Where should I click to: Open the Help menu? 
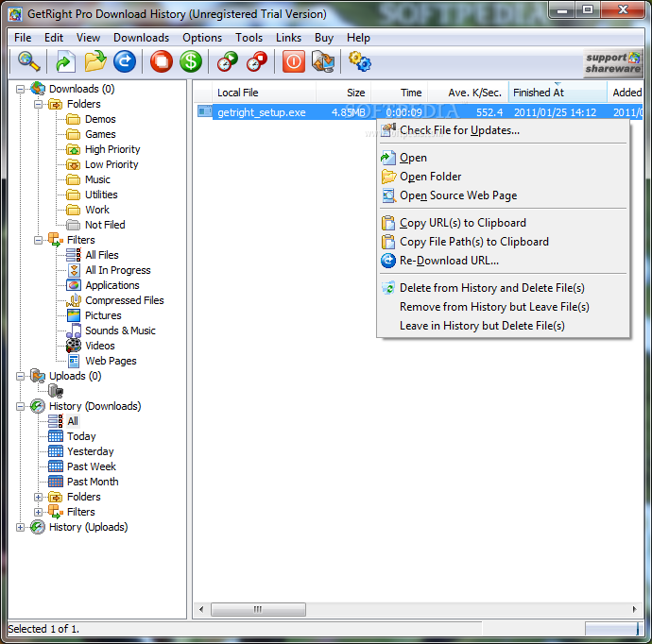click(358, 38)
